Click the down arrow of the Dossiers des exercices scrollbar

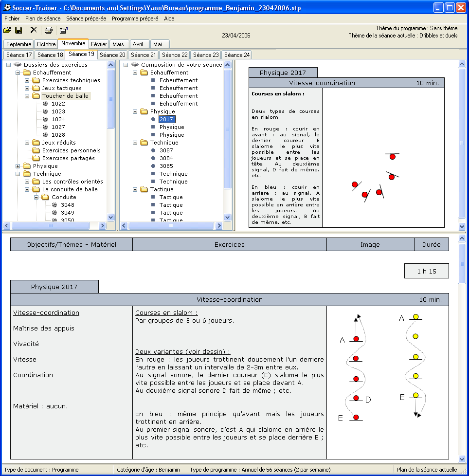click(111, 217)
